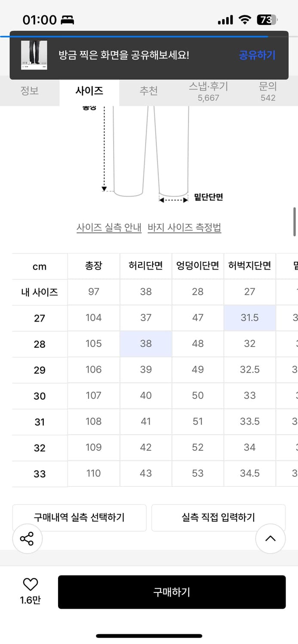Tap the share icon at bottom left
Image resolution: width=298 pixels, height=644 pixels.
(27, 538)
